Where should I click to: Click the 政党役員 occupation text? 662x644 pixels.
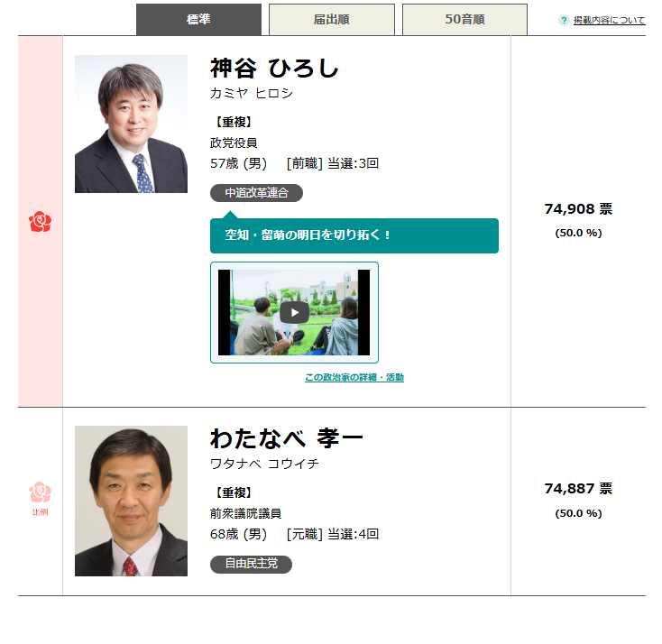pos(234,143)
